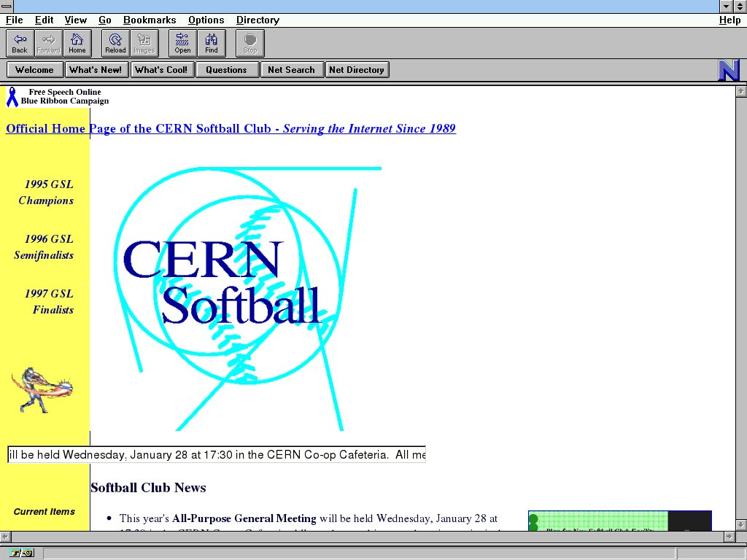The width and height of the screenshot is (747, 560).
Task: Open the Directory menu
Action: tap(258, 20)
